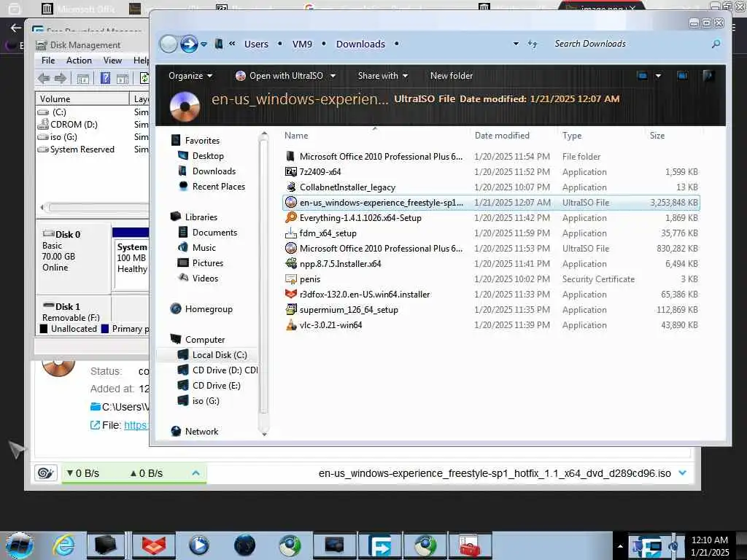The width and height of the screenshot is (747, 560).
Task: Click Open with UltraISO button
Action: click(279, 76)
